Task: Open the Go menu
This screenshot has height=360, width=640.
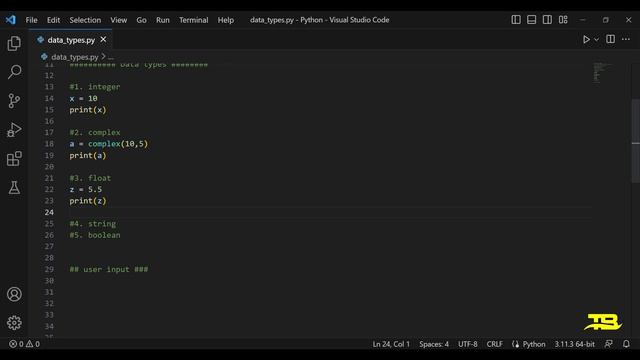Action: 141,20
